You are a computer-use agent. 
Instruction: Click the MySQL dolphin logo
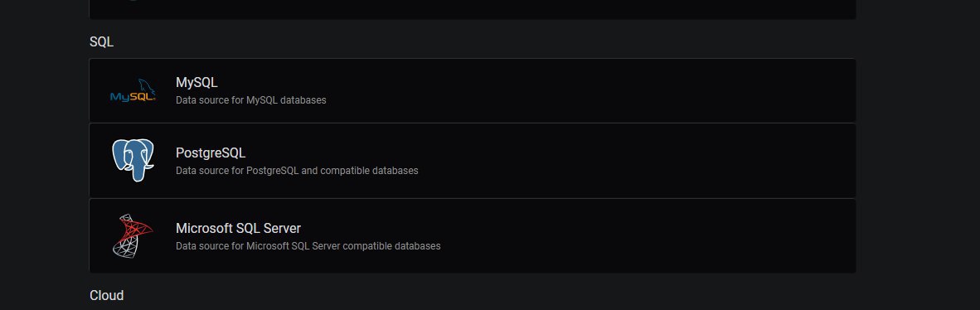point(133,90)
